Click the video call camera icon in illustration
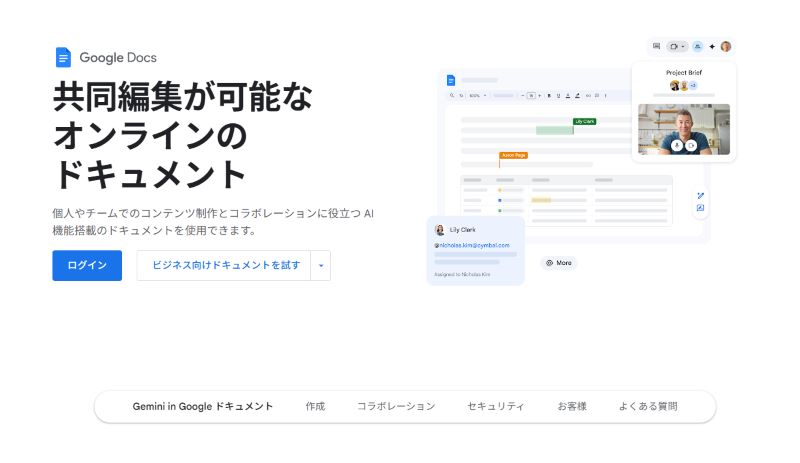800x463 pixels. 674,46
